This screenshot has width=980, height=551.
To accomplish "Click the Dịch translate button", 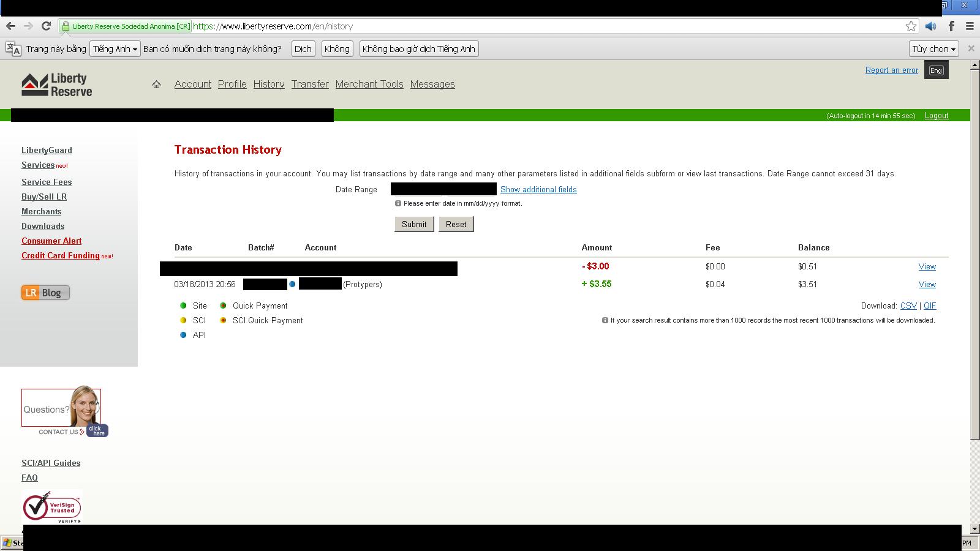I will coord(303,49).
